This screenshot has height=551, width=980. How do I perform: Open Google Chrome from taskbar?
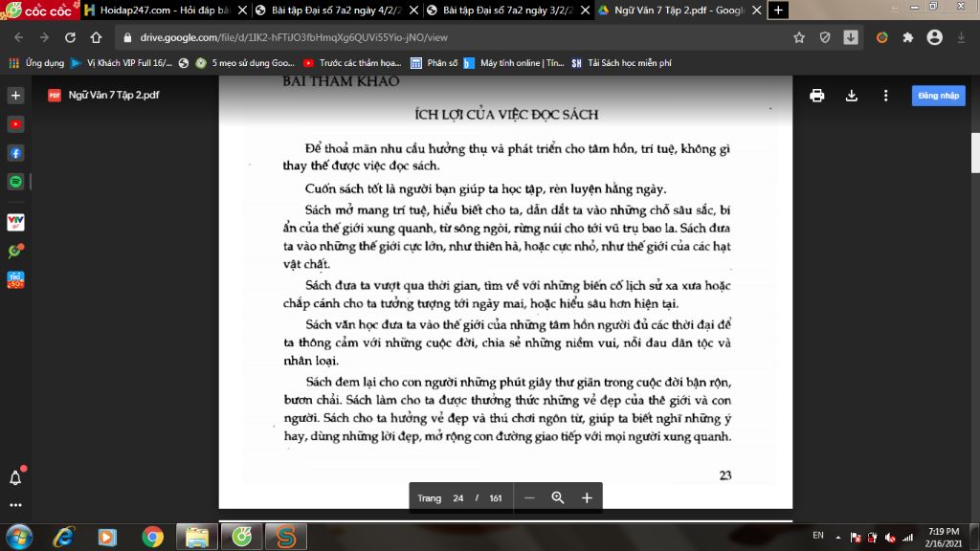coord(152,537)
